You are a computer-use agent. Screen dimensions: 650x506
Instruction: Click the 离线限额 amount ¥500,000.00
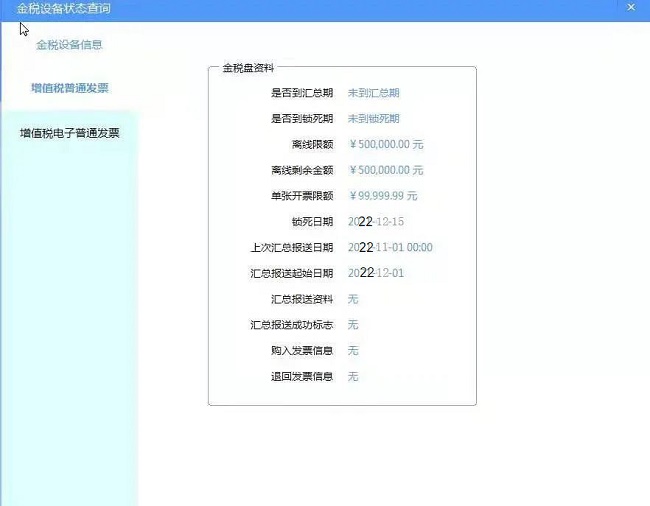pyautogui.click(x=386, y=144)
